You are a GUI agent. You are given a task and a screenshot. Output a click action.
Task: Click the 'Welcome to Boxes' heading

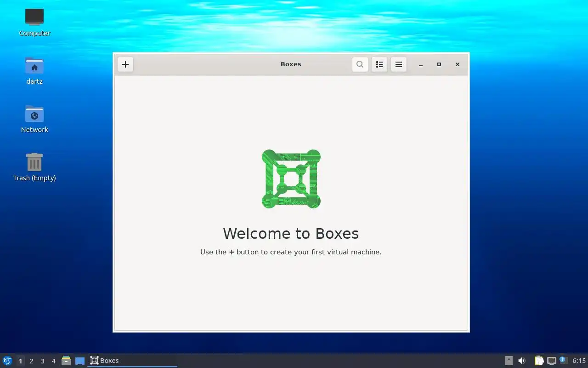point(291,233)
